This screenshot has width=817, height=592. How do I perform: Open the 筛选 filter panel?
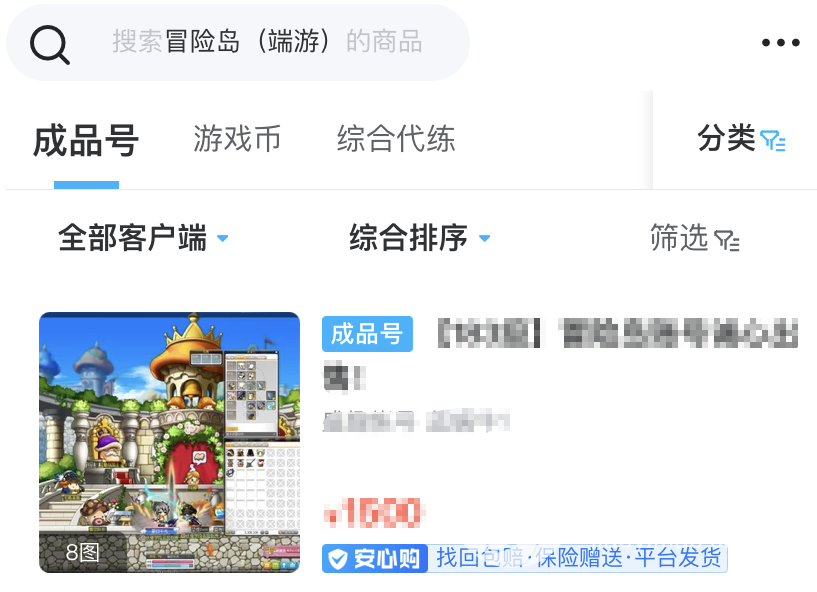coord(695,238)
